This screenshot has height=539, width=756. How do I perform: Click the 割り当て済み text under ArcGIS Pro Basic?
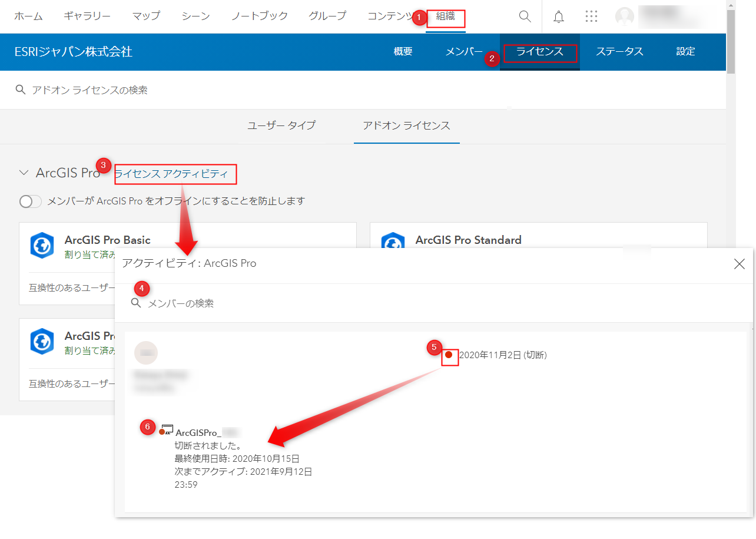pyautogui.click(x=89, y=254)
